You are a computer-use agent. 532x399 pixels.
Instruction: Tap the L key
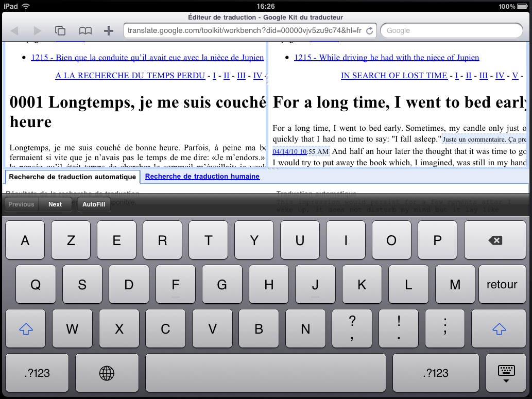point(408,284)
